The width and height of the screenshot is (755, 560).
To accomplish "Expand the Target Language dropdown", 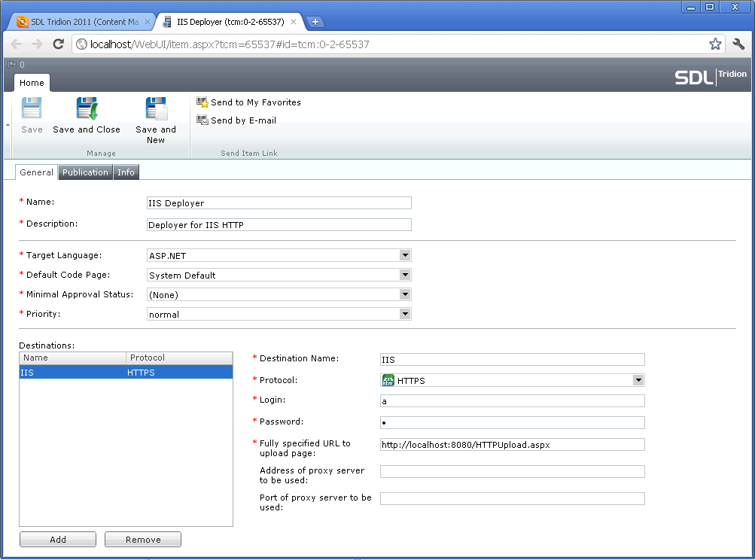I will (405, 256).
